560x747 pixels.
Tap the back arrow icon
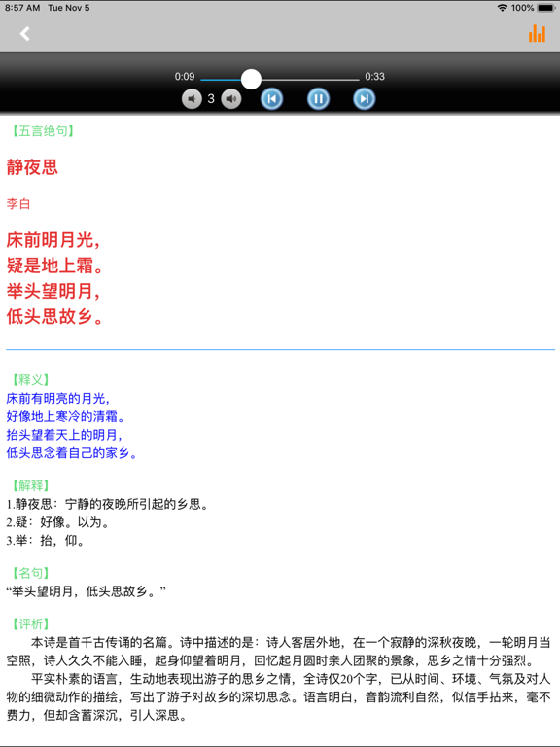24,34
